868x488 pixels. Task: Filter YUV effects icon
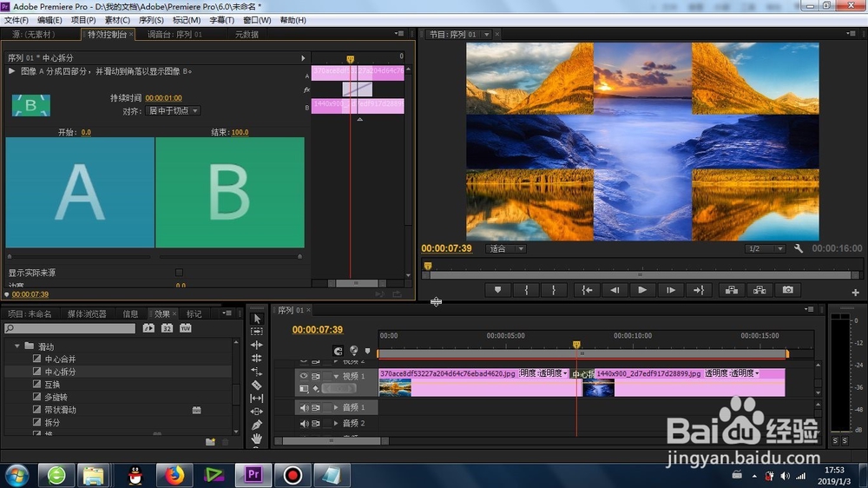pos(186,328)
